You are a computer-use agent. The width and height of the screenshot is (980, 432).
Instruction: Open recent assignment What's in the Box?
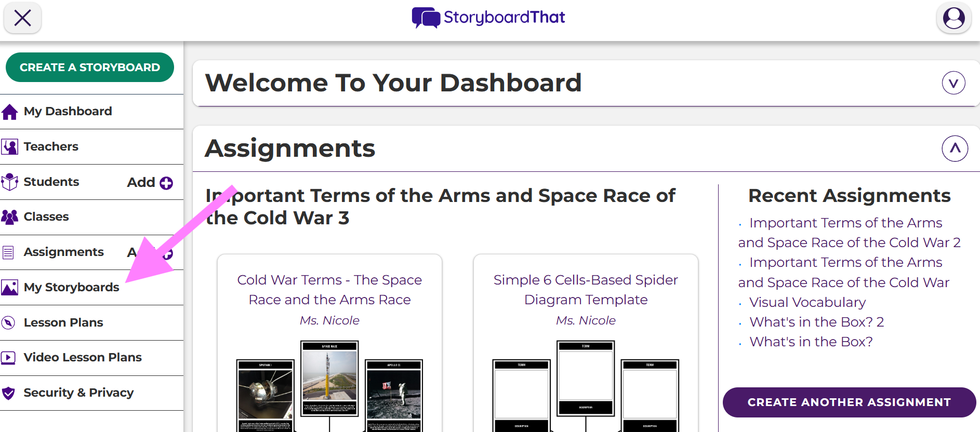pyautogui.click(x=811, y=342)
